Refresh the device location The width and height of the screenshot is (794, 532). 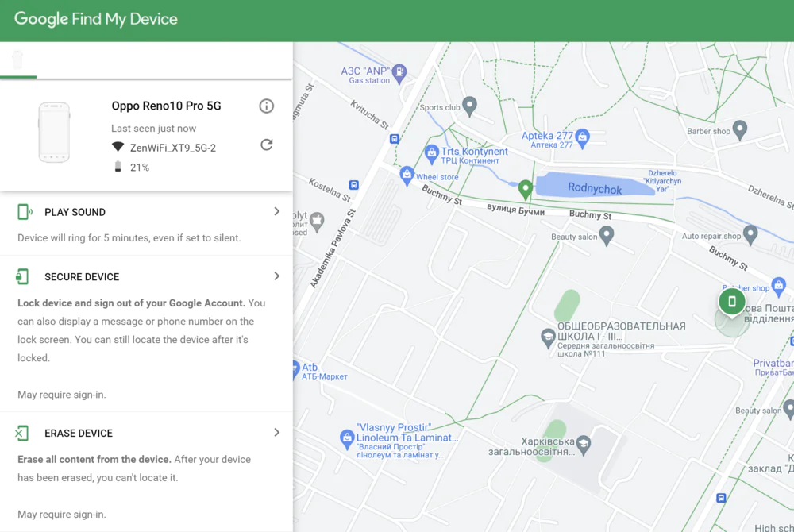coord(266,145)
